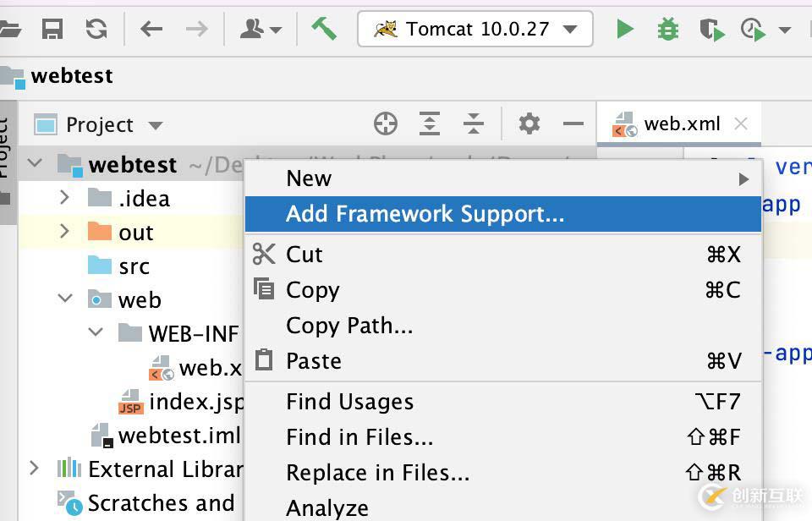Navigate forward with the right arrow
The width and height of the screenshot is (812, 521).
click(x=196, y=29)
